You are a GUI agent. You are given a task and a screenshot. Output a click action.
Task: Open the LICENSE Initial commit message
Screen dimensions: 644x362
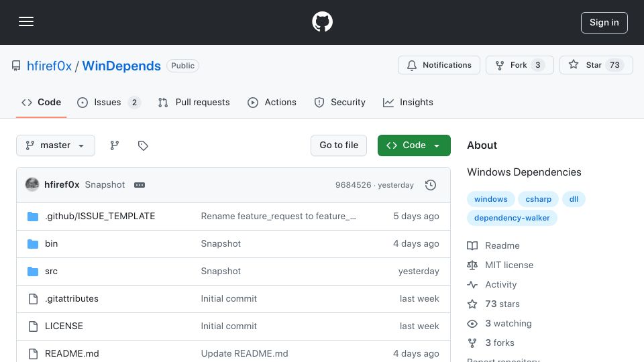point(229,326)
